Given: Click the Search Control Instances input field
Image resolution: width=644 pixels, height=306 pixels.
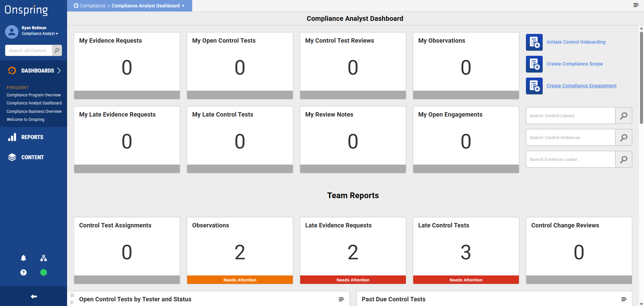Looking at the screenshot, I should [x=571, y=137].
